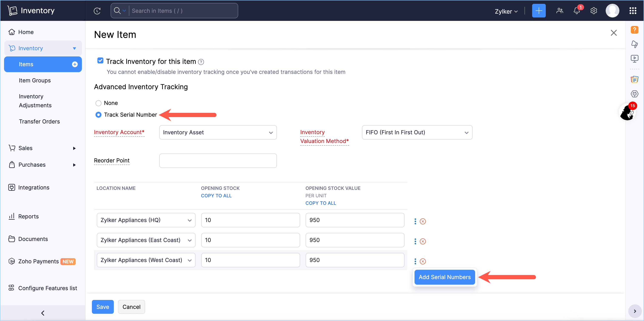Open three-dot menu for East Coast row
Image resolution: width=644 pixels, height=321 pixels.
pyautogui.click(x=415, y=241)
